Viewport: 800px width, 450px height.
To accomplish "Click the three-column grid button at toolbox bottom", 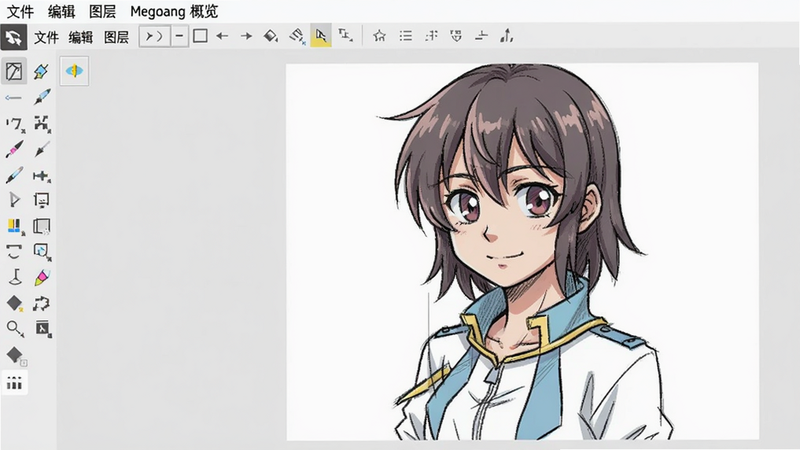I will tap(14, 382).
